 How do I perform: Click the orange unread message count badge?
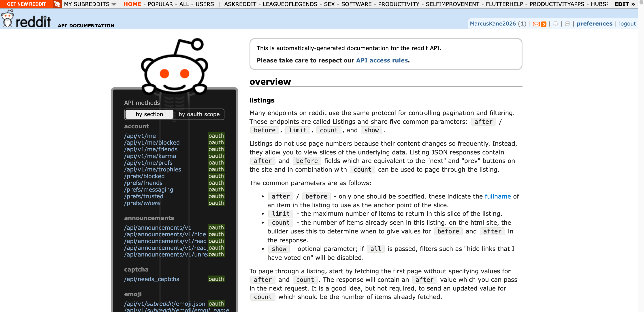click(544, 24)
